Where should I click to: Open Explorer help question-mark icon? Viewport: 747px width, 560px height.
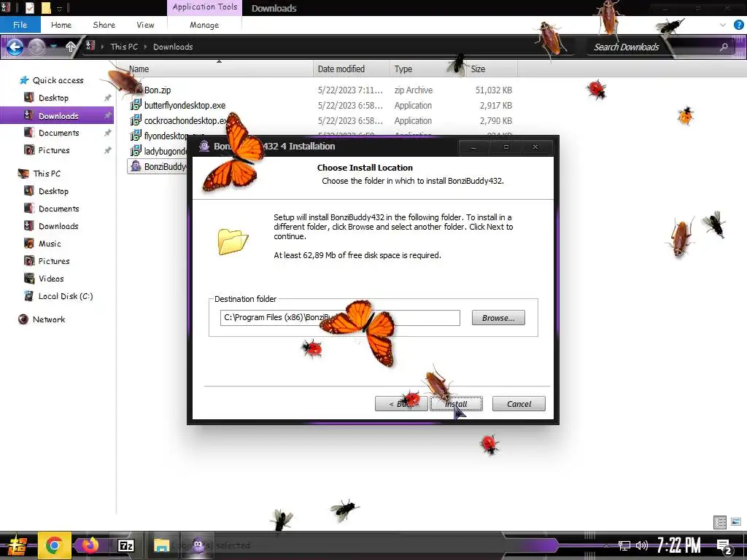[x=738, y=25]
